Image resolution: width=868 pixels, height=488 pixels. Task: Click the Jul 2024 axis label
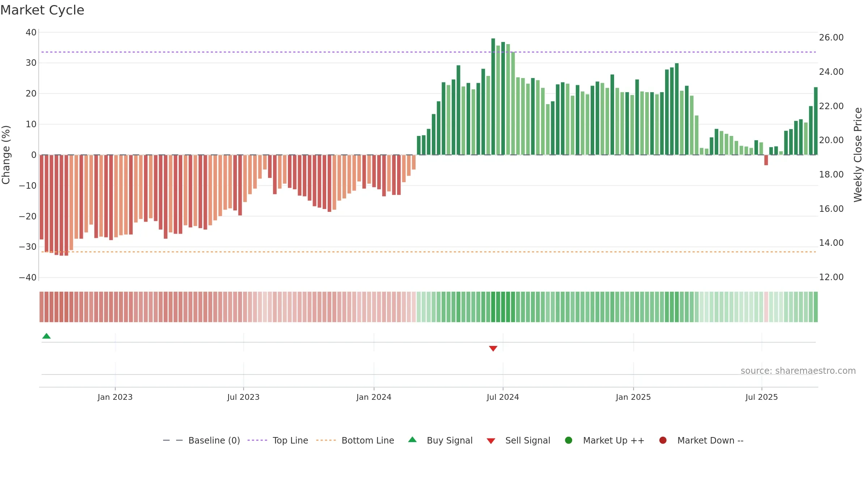[x=503, y=397]
